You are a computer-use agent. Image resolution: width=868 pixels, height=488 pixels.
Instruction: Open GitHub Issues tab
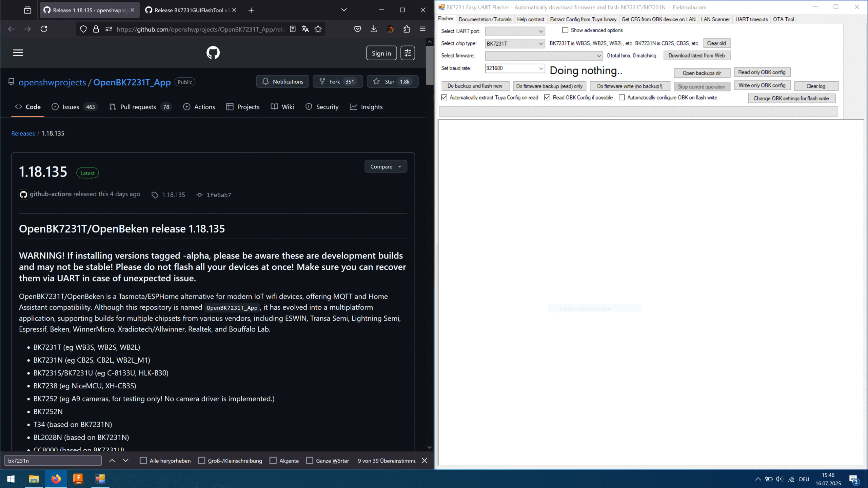(x=75, y=107)
